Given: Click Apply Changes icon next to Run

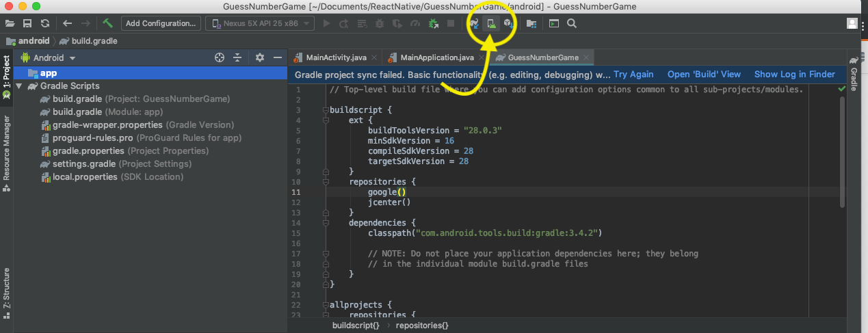Looking at the screenshot, I should pyautogui.click(x=343, y=23).
